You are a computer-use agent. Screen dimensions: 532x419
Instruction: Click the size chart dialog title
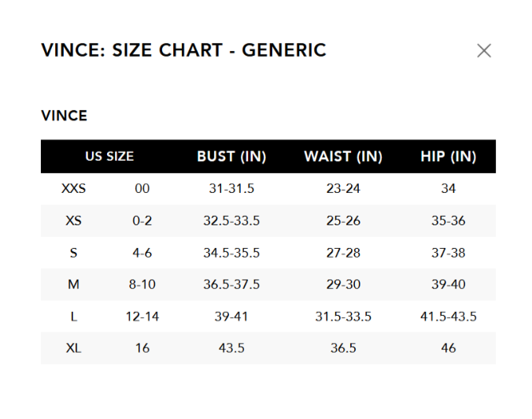coord(183,50)
